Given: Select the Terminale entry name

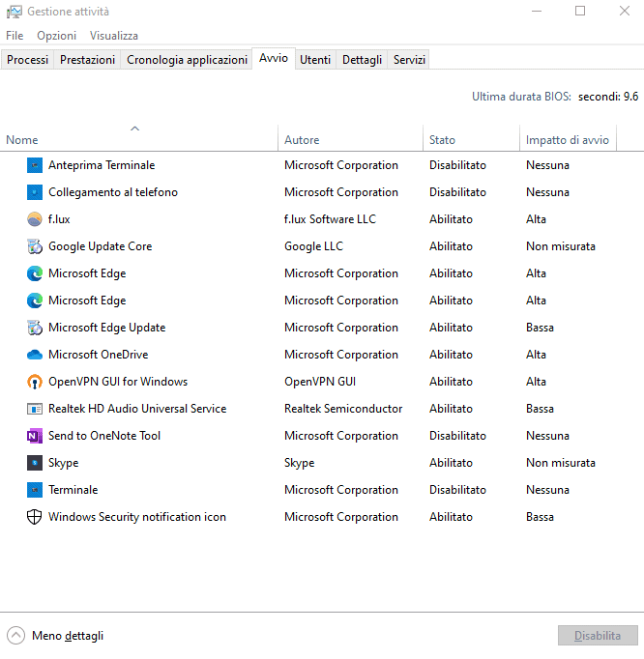Looking at the screenshot, I should (73, 490).
